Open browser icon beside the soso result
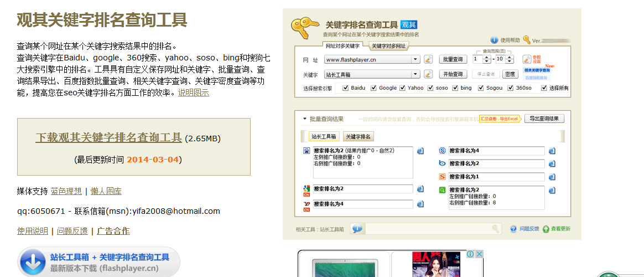This screenshot has width=644, height=277. tap(552, 151)
